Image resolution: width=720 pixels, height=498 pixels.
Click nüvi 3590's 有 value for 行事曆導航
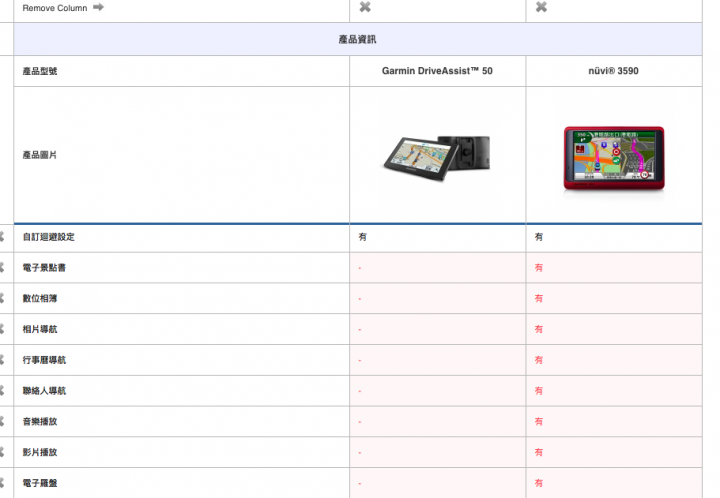tap(539, 360)
